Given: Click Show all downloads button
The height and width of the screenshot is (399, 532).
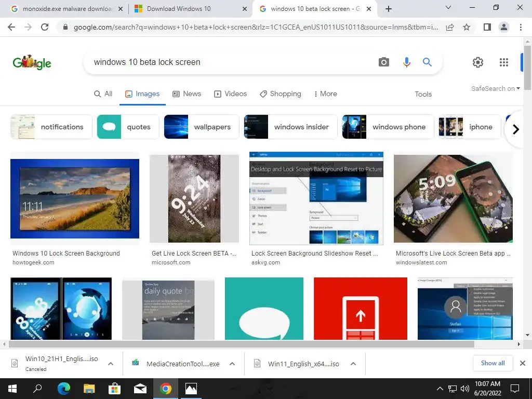Looking at the screenshot, I should coord(493,363).
